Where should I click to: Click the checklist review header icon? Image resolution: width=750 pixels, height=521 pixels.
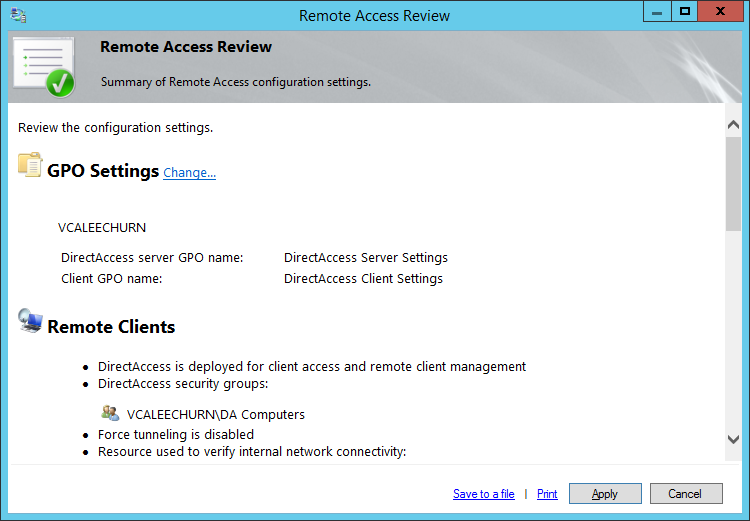pyautogui.click(x=44, y=67)
